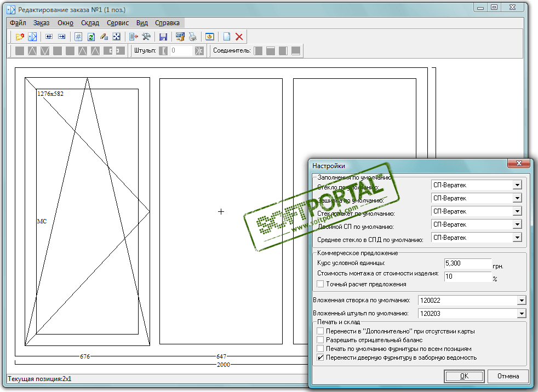The image size is (538, 392).
Task: Open 'Вложенная створка по умолчанию' dropdown 120022
Action: [522, 301]
